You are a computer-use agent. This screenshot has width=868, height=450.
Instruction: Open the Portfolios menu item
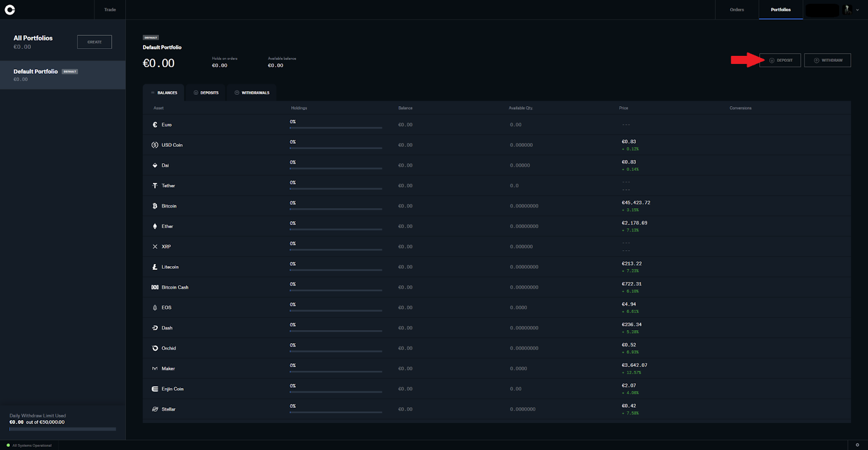click(781, 10)
